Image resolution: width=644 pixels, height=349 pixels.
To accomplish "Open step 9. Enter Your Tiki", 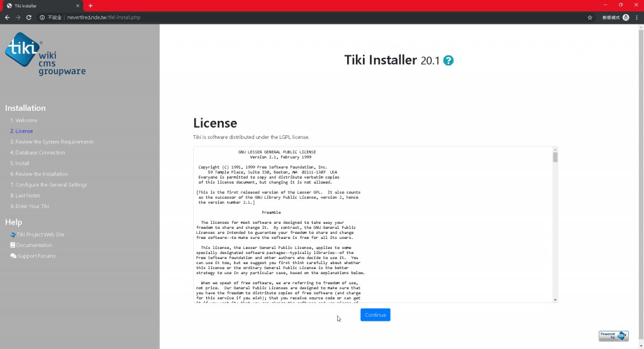I will 30,206.
